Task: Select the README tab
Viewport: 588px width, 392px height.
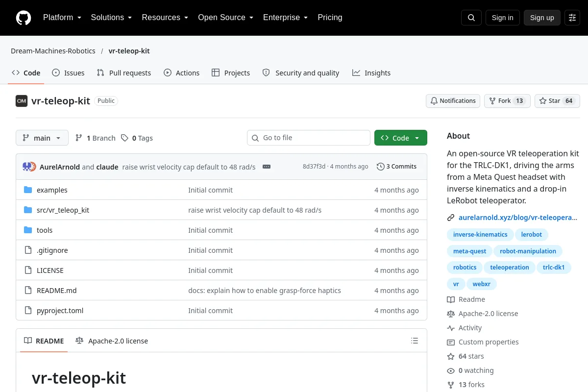Action: pyautogui.click(x=44, y=341)
